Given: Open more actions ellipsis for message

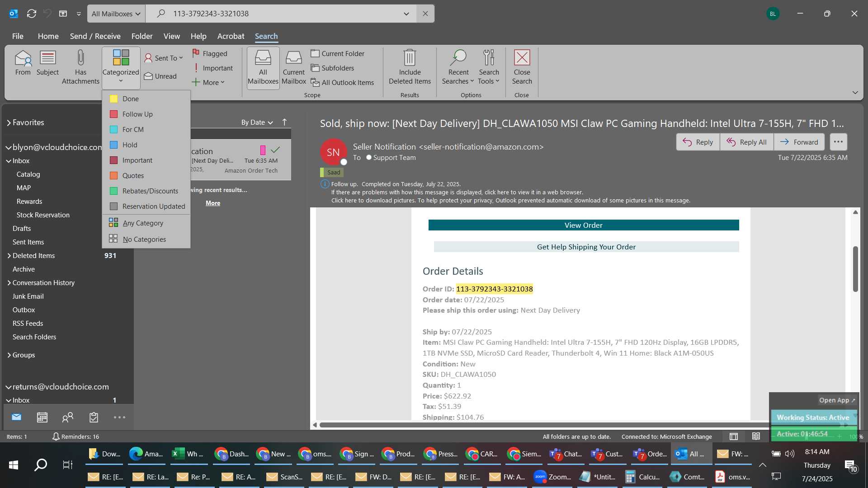Looking at the screenshot, I should point(838,142).
